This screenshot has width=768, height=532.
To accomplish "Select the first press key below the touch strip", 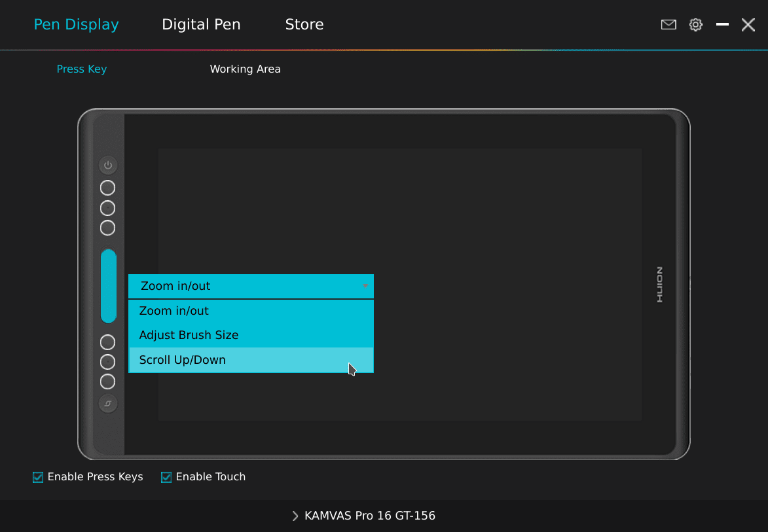I will pyautogui.click(x=108, y=342).
